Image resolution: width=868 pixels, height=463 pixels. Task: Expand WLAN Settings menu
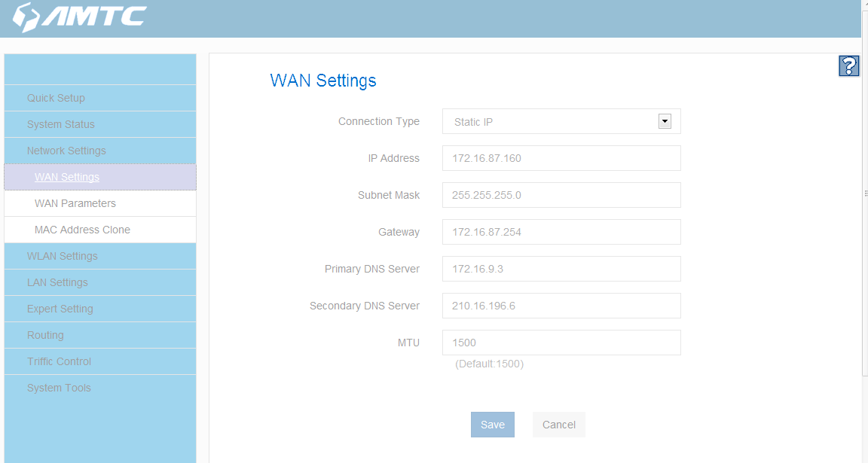(100, 256)
